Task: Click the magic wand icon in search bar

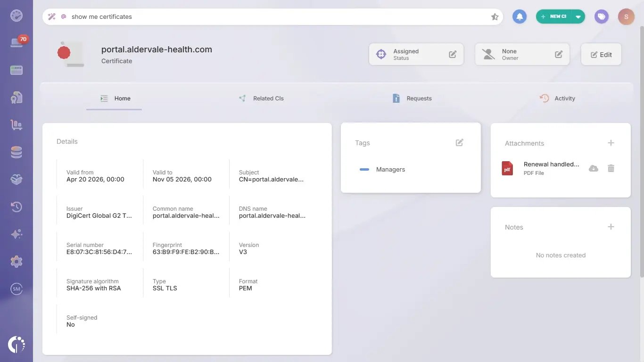Action: [52, 16]
